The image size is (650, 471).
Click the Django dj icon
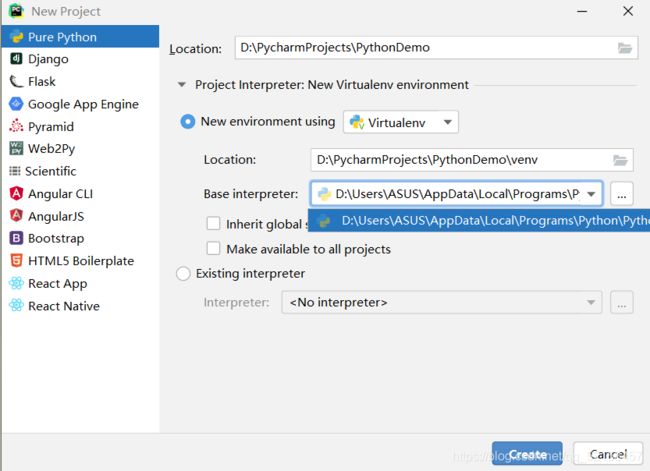tap(16, 58)
